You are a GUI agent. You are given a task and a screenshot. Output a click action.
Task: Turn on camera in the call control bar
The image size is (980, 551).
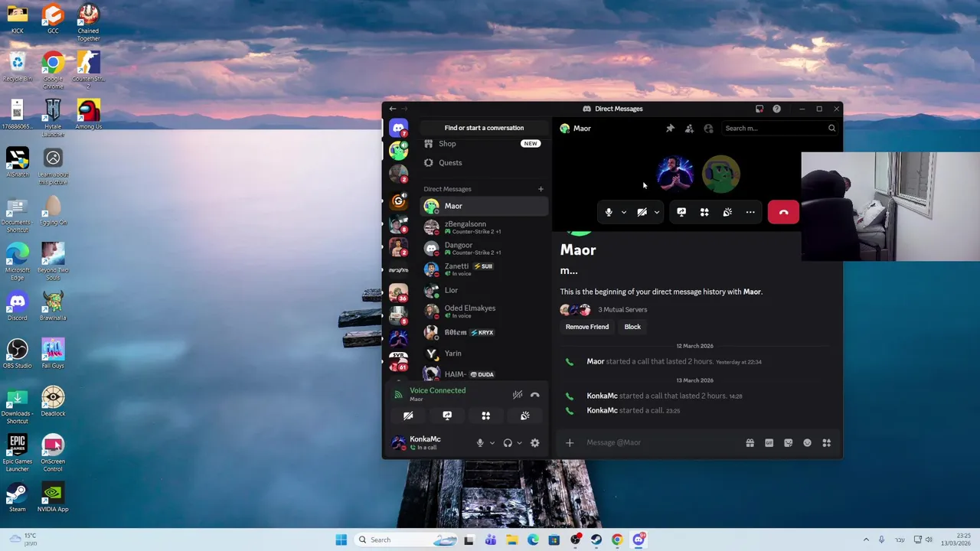pyautogui.click(x=642, y=212)
